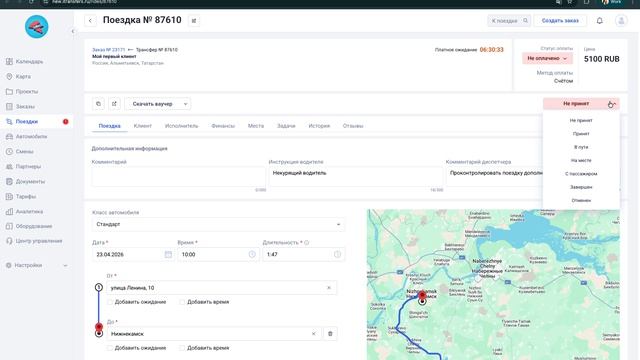Click the Длительность field showing 1:47

click(x=304, y=254)
